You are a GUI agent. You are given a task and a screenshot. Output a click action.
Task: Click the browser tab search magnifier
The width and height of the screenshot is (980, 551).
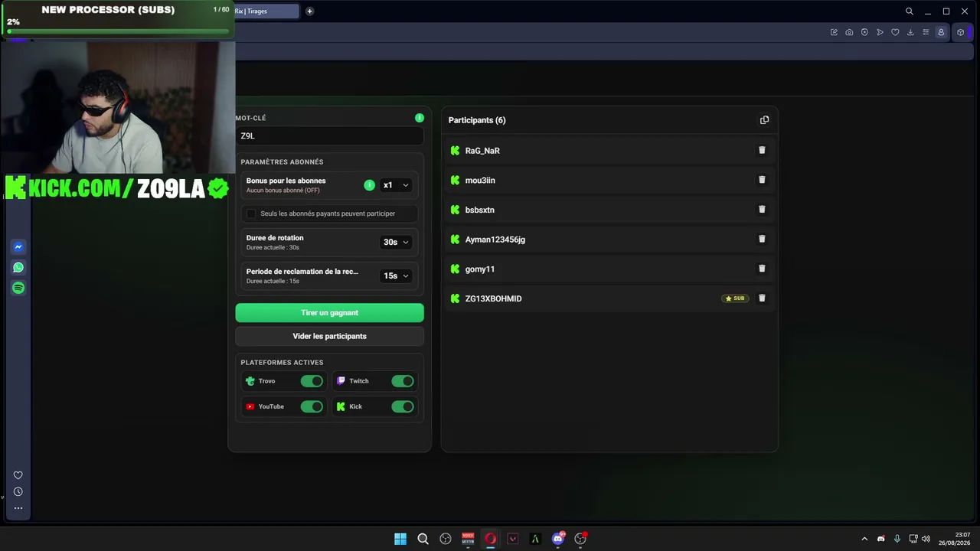click(x=910, y=11)
